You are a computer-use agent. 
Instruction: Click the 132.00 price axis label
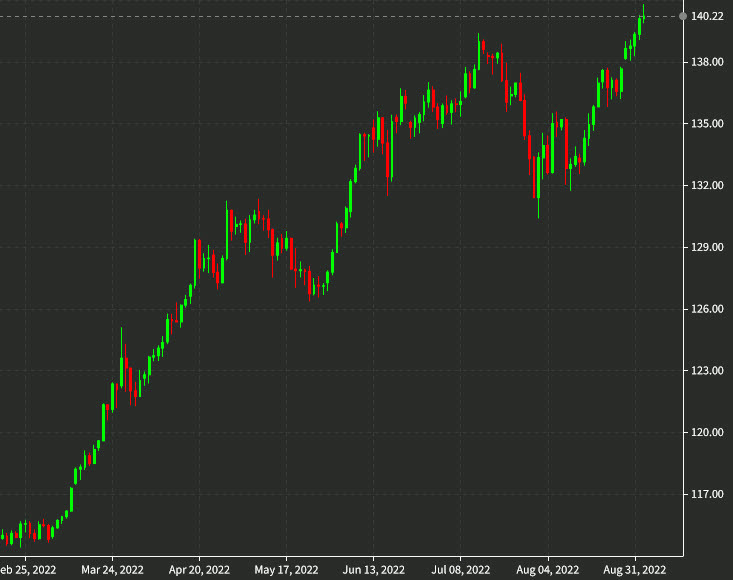coord(707,186)
